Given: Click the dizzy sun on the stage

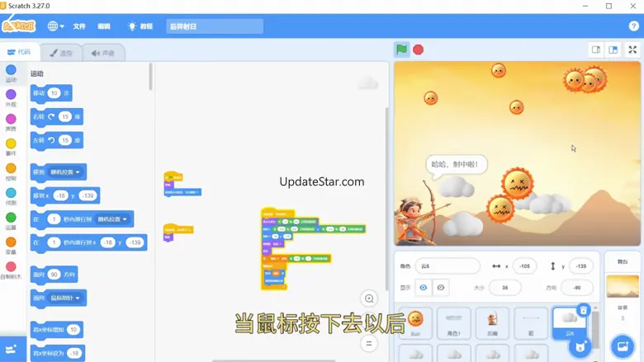Looking at the screenshot, I should pos(517,183).
